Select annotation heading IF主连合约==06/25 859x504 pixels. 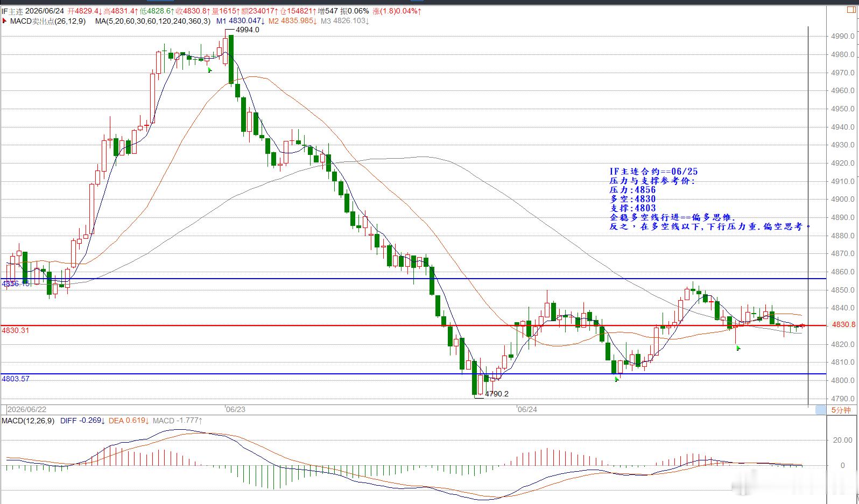[653, 172]
